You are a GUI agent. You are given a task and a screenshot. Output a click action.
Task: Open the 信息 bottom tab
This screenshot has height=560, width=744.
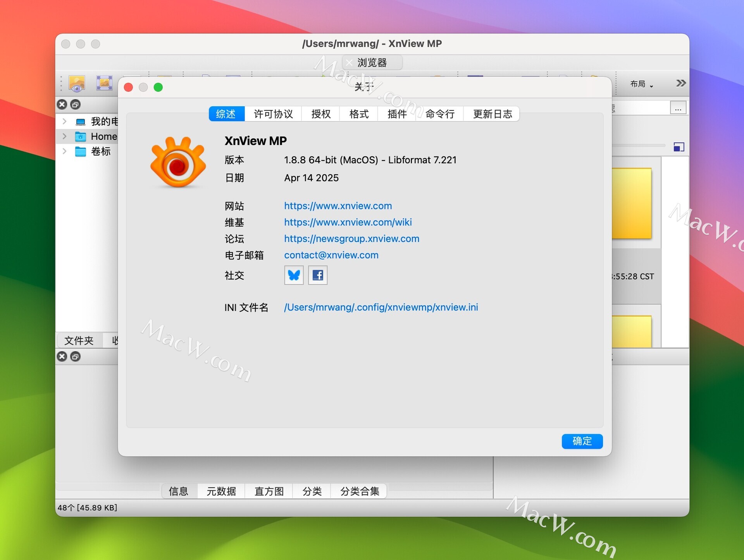[179, 491]
